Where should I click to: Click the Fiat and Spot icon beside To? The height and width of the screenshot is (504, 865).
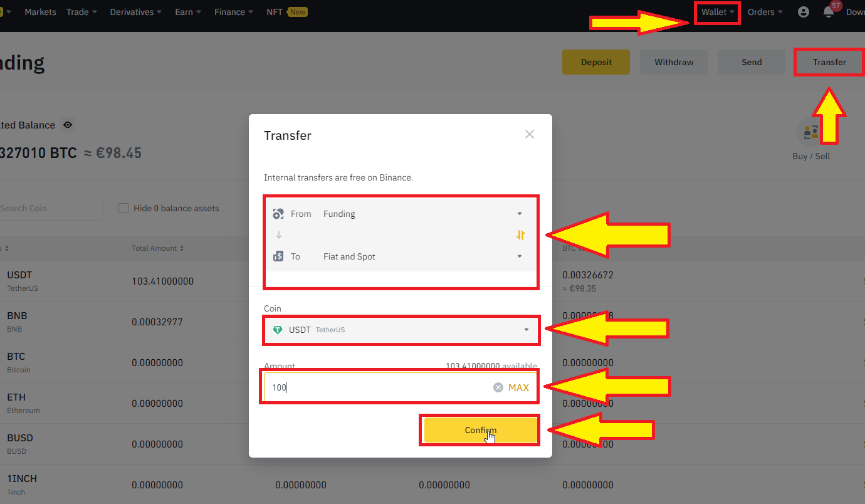pyautogui.click(x=278, y=256)
